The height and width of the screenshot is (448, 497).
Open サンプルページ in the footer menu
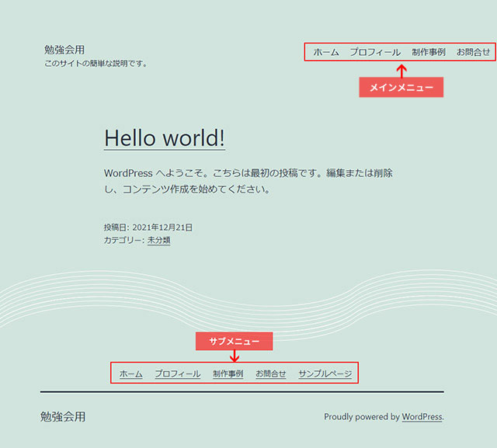pyautogui.click(x=325, y=374)
